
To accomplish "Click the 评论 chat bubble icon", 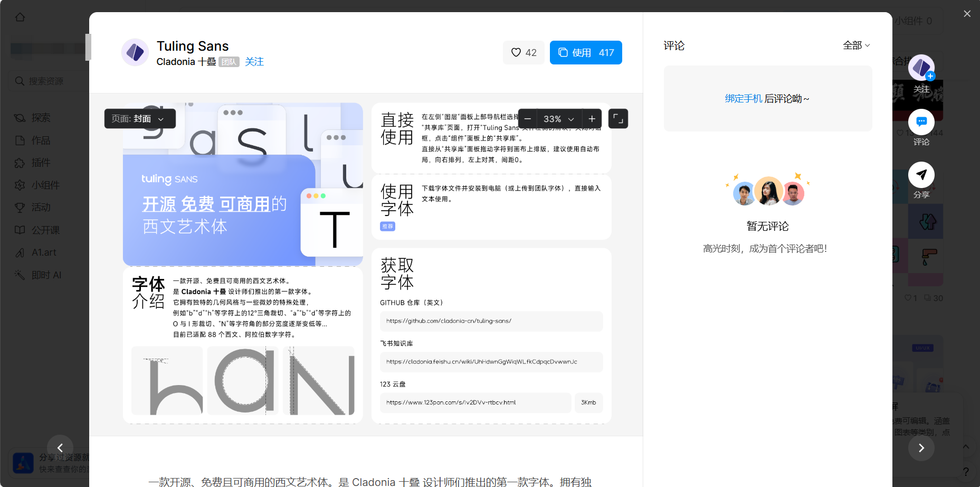I will pyautogui.click(x=921, y=122).
